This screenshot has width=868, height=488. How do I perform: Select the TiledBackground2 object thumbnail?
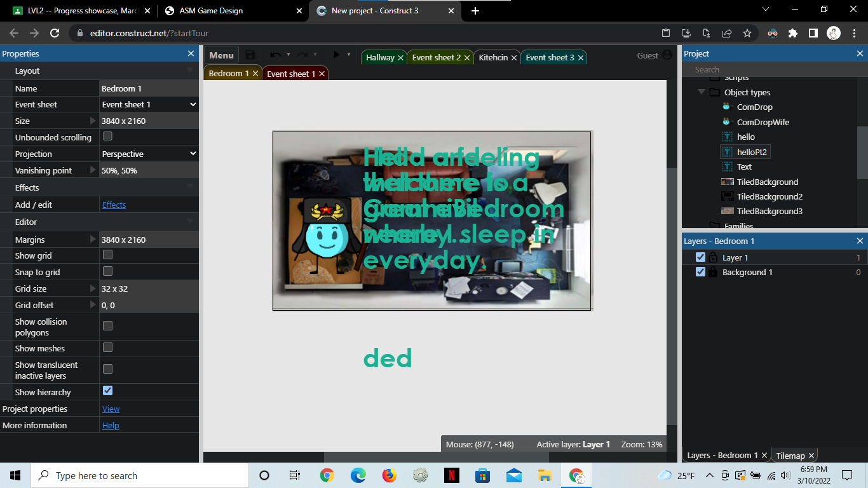728,196
